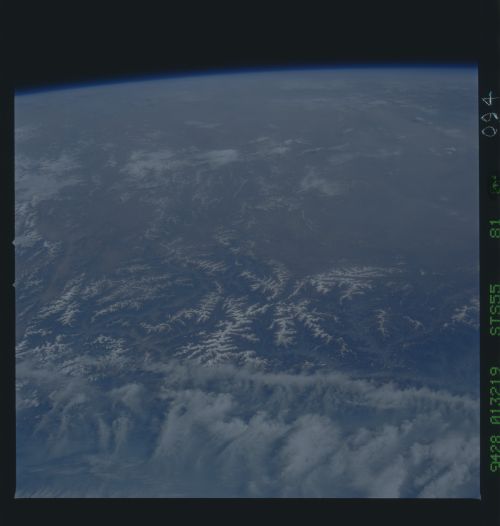Click the dark film border below the photo
500x526 pixels.
(248, 512)
